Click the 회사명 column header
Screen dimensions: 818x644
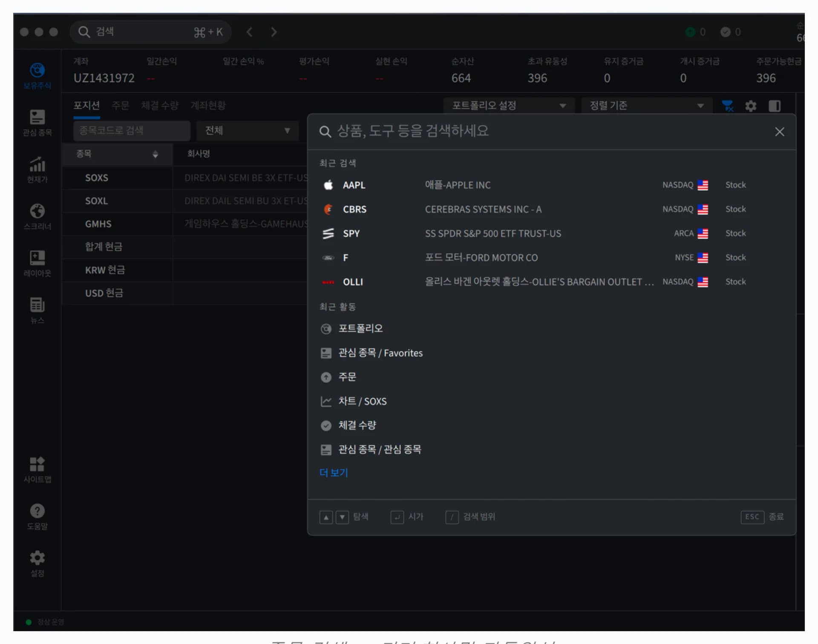[199, 154]
